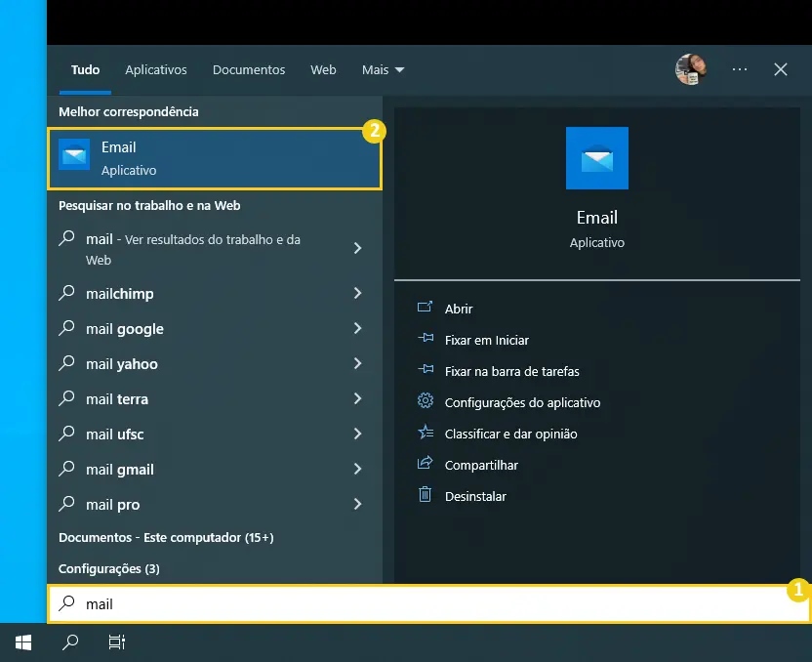Select Compartilhar option

tap(481, 465)
